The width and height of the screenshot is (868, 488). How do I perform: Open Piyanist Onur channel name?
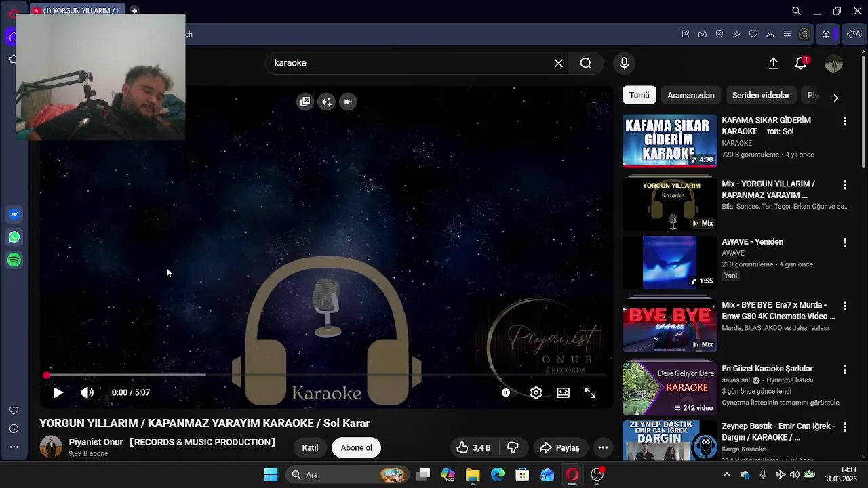(173, 442)
